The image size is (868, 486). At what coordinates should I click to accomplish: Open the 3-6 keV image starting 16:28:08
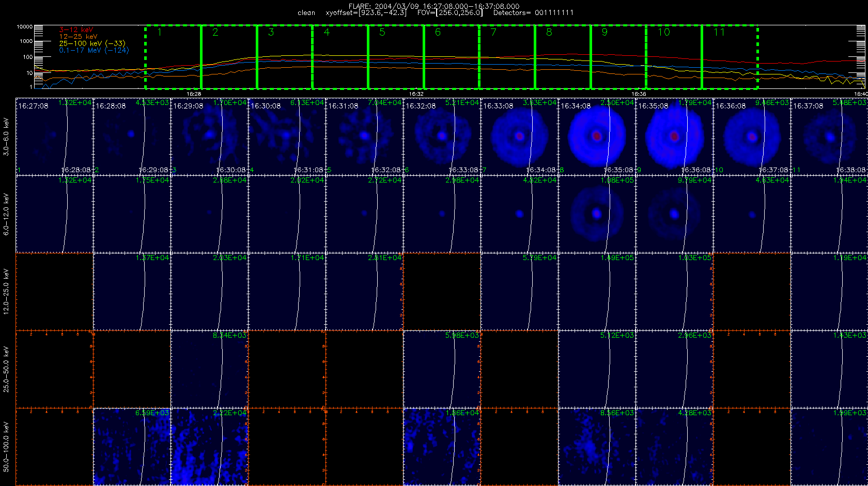(132, 136)
